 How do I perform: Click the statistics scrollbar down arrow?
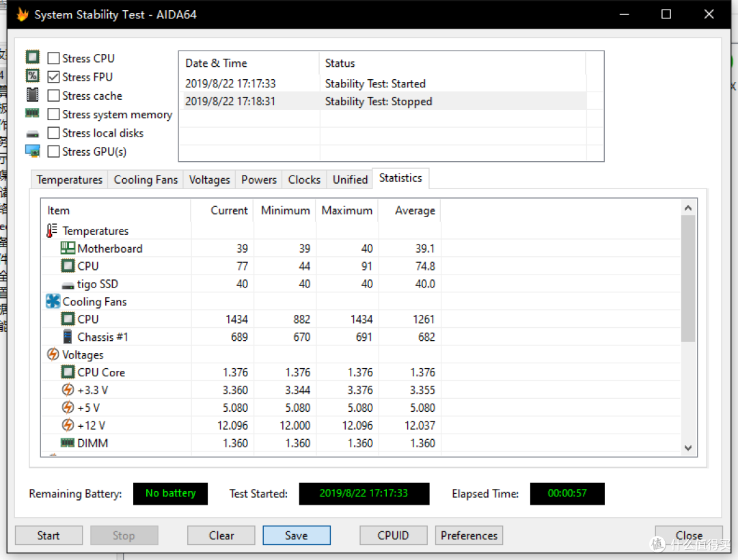[688, 448]
